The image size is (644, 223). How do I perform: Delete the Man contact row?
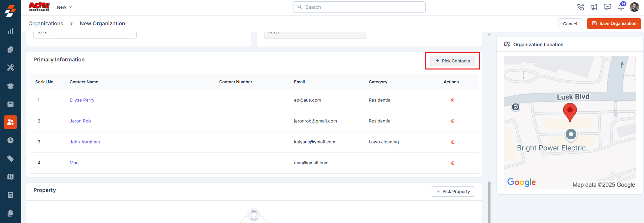453,163
